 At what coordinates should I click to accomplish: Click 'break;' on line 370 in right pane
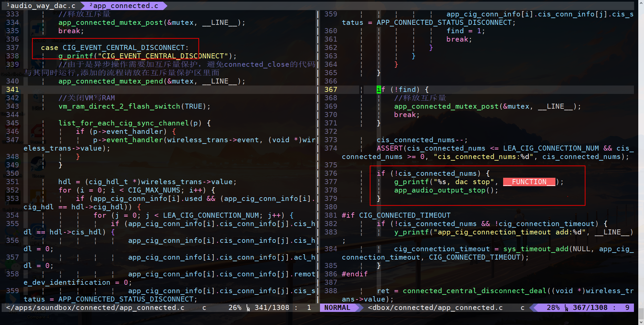407,115
